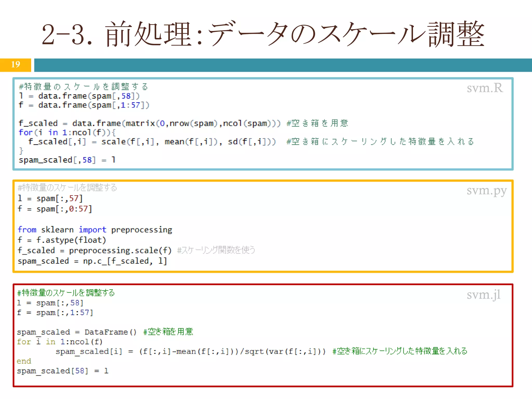
Task: Click the "svm.R" file label
Action: 485,88
